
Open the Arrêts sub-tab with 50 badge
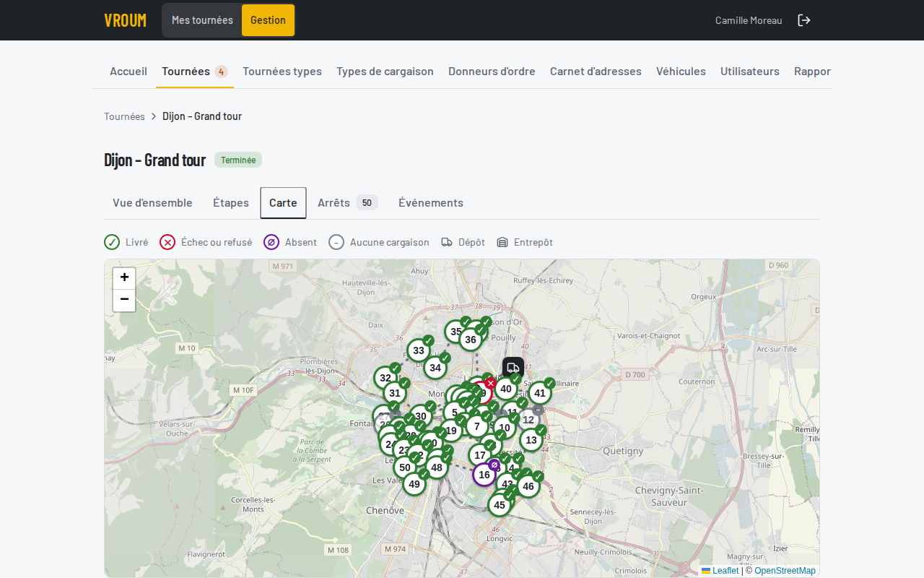click(x=348, y=202)
